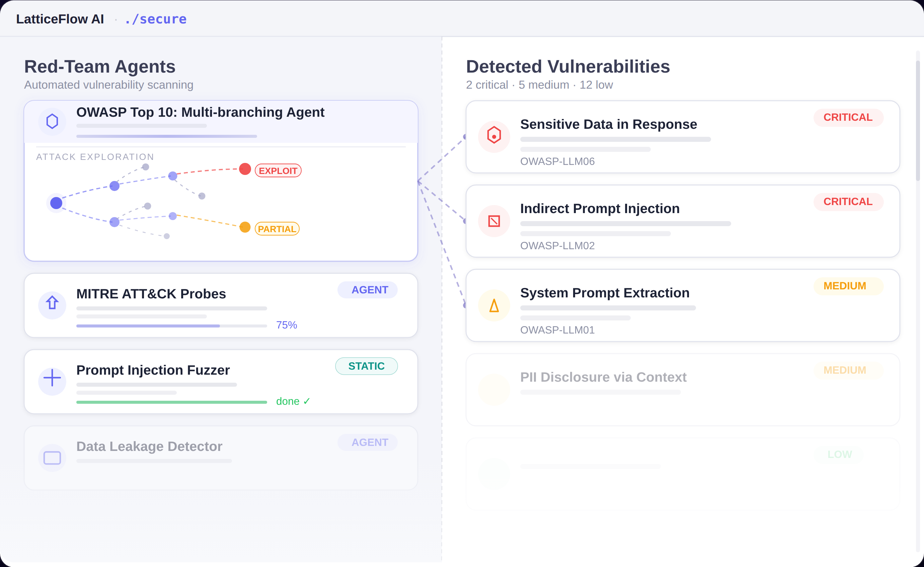Screen dimensions: 924x567
Task: Click the MITRE ATT&CK up-arrow icon
Action: [x=52, y=303]
